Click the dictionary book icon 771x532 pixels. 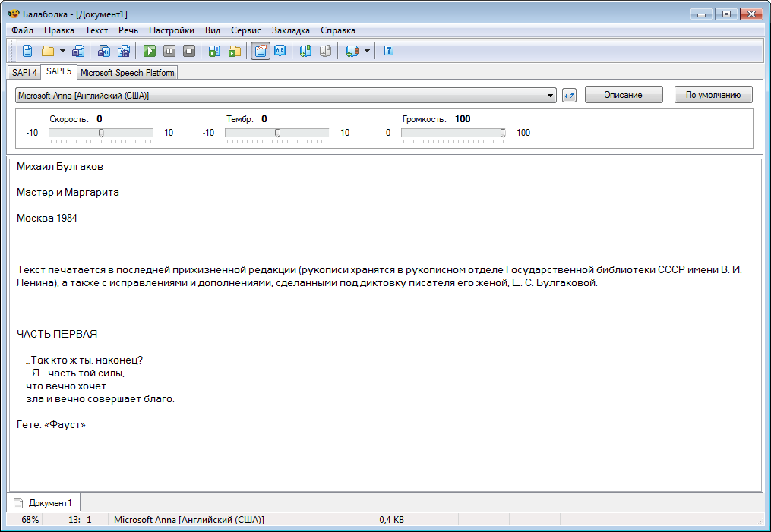tap(280, 51)
